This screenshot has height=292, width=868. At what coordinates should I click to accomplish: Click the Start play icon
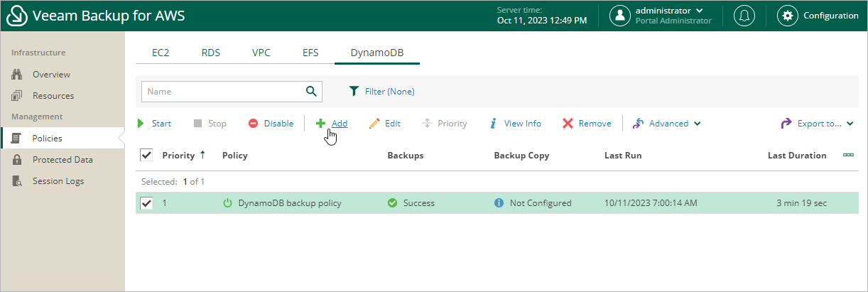pyautogui.click(x=141, y=124)
